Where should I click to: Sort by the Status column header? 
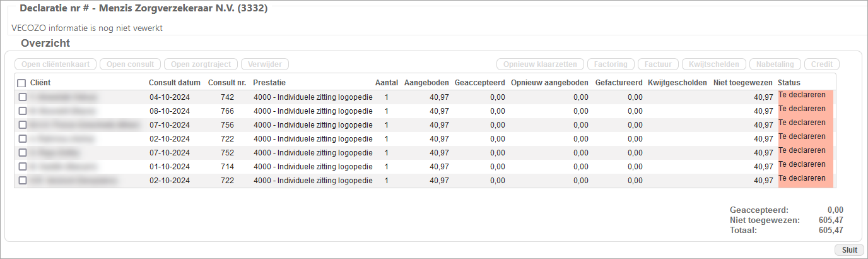(x=789, y=83)
